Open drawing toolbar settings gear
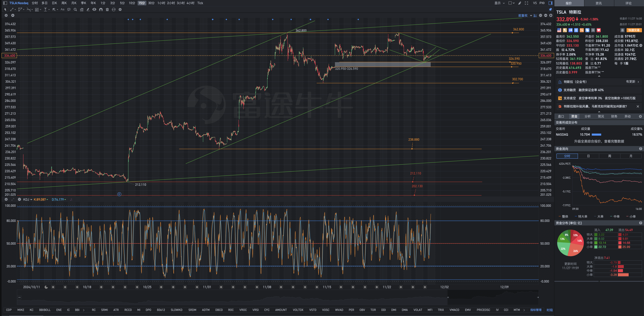 click(120, 9)
